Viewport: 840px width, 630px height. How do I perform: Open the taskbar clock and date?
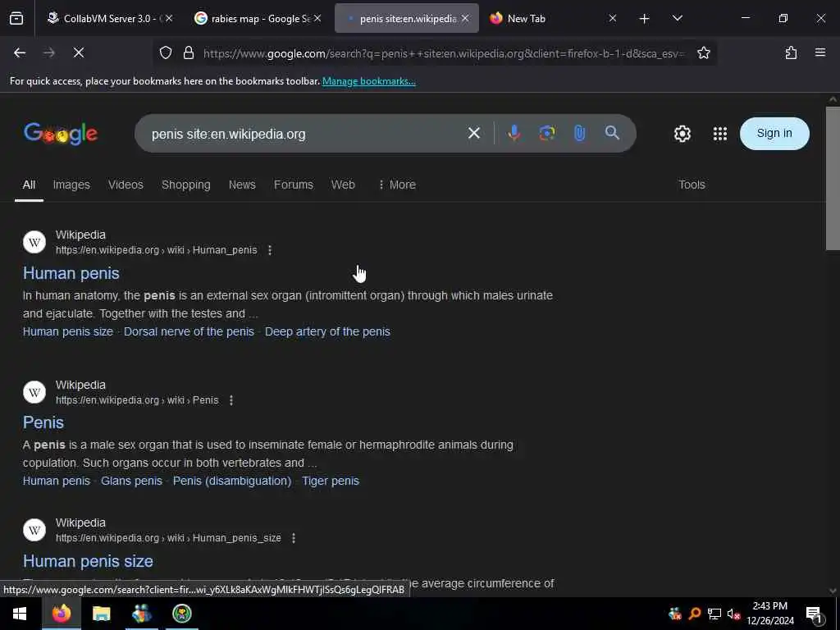click(769, 614)
